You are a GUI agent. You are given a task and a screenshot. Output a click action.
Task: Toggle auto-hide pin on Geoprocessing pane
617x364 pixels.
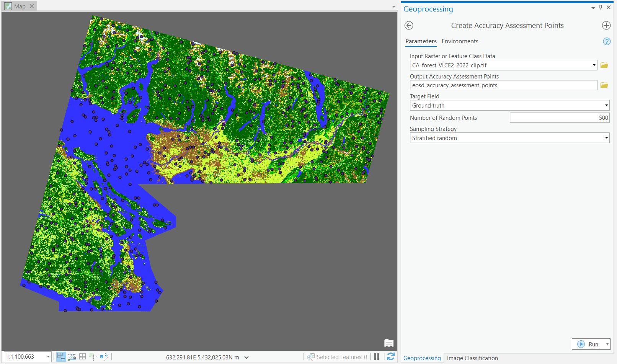[601, 7]
